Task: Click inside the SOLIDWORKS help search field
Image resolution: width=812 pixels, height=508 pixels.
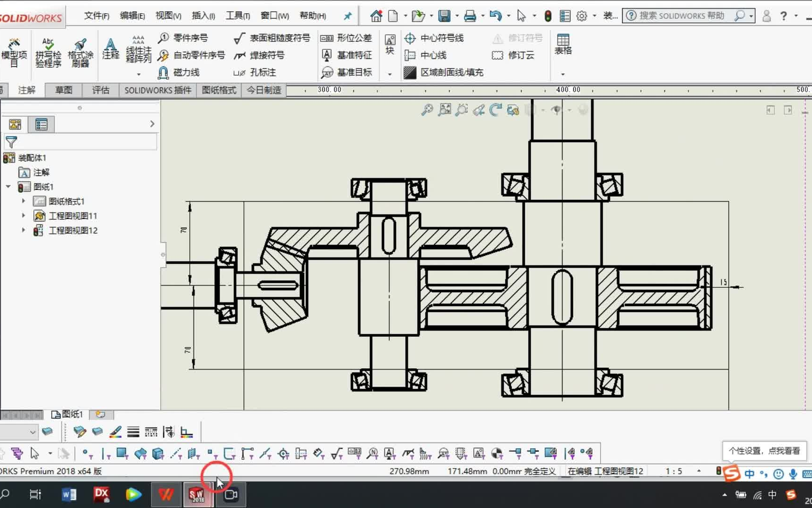Action: pyautogui.click(x=681, y=16)
